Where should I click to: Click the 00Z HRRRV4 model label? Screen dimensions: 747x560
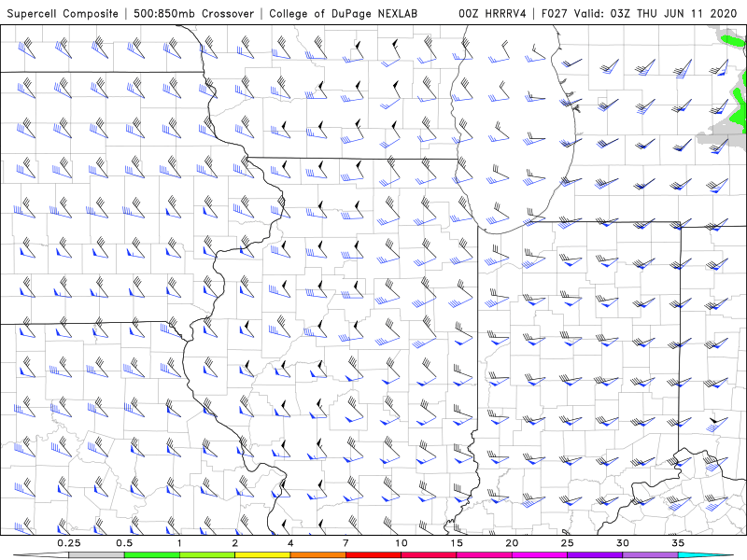click(492, 13)
